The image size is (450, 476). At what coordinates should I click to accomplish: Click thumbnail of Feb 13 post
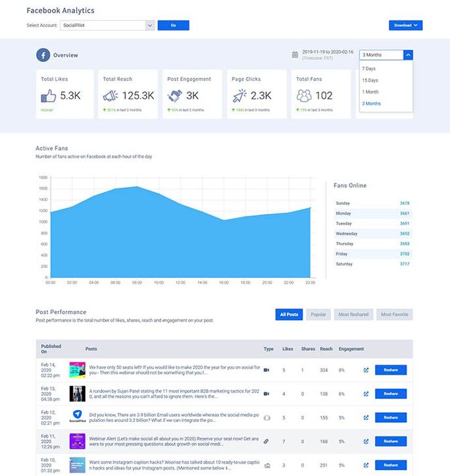pyautogui.click(x=78, y=394)
